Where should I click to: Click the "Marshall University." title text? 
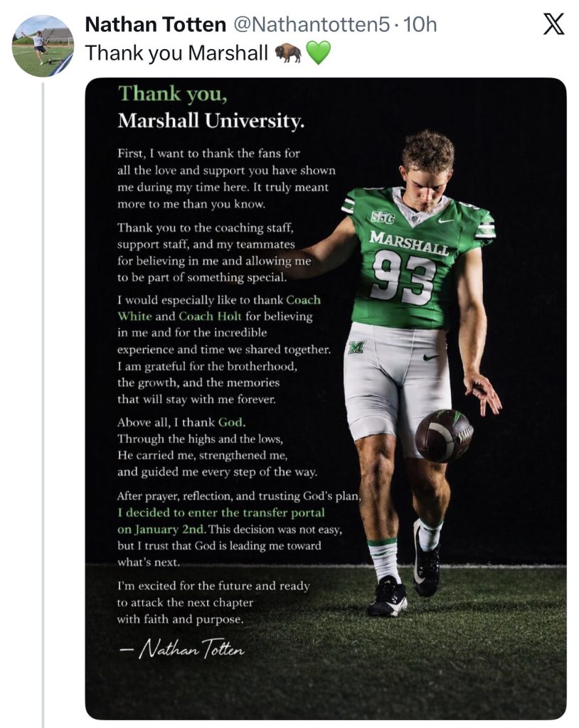(211, 122)
